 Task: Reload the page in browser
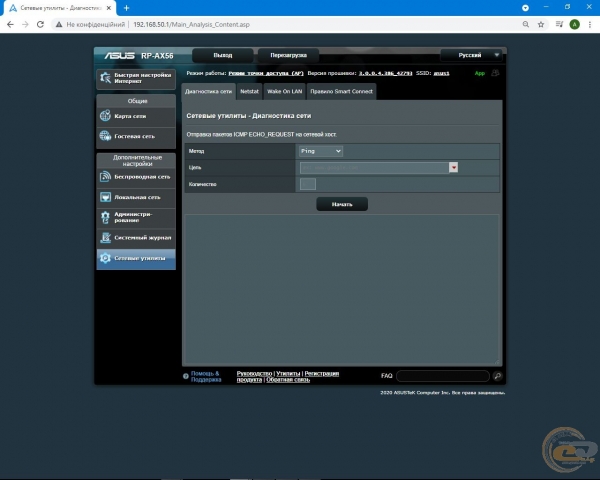40,24
